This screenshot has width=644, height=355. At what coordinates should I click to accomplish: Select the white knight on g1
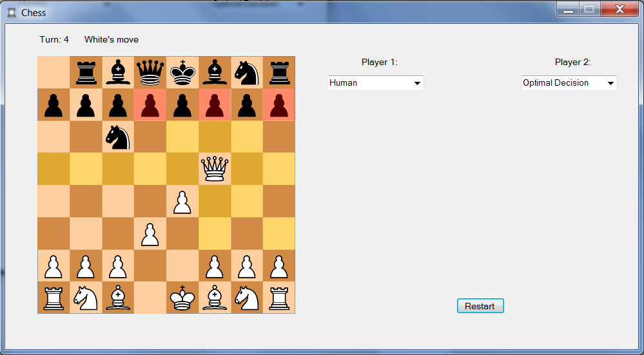[247, 298]
